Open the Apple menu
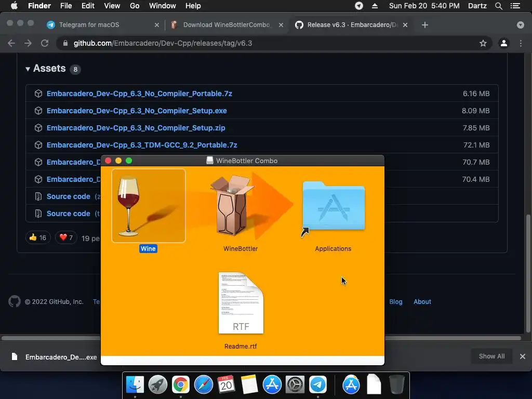The width and height of the screenshot is (532, 399). 14,6
